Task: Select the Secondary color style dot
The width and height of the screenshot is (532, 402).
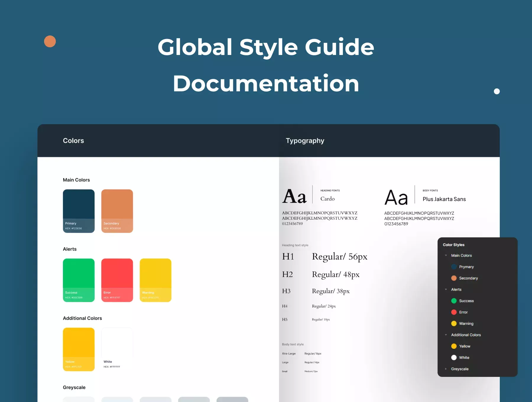Action: point(454,278)
